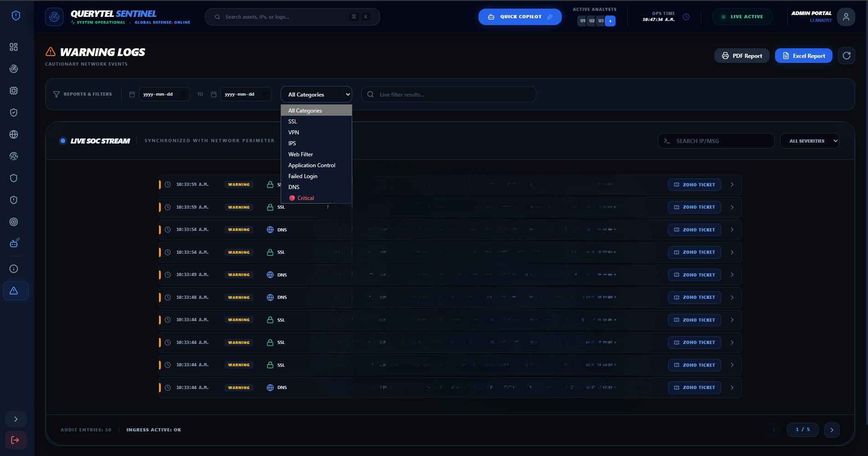868x456 pixels.
Task: Click the yellow severity bar on a log
Action: [159, 184]
